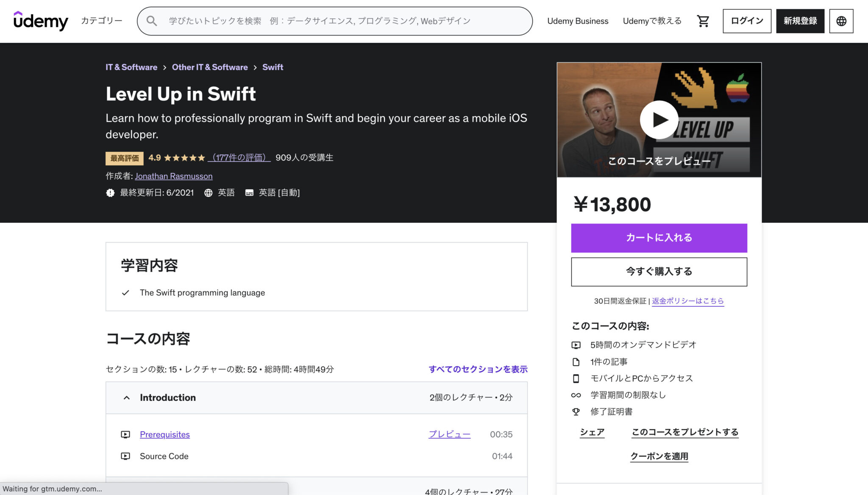The image size is (868, 495).
Task: Open the 返金ポリシーはこちら link
Action: pos(687,301)
